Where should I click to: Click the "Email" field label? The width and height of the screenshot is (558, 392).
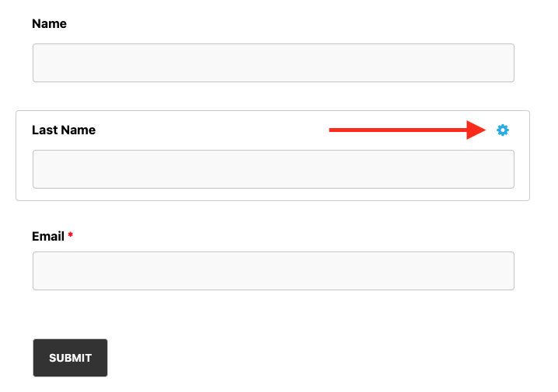tap(48, 236)
